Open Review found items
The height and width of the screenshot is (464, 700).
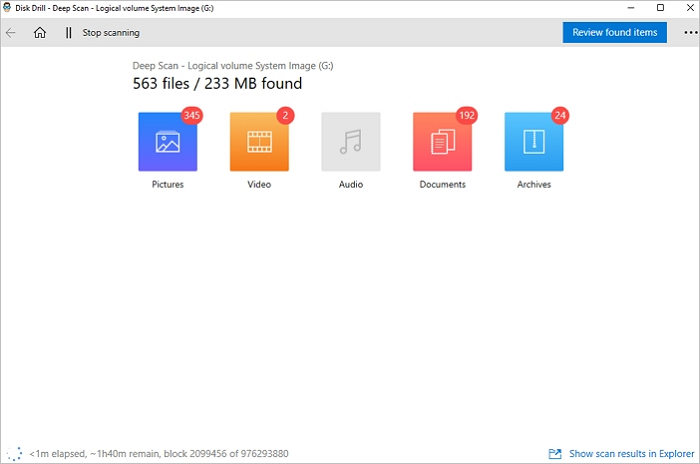(614, 33)
